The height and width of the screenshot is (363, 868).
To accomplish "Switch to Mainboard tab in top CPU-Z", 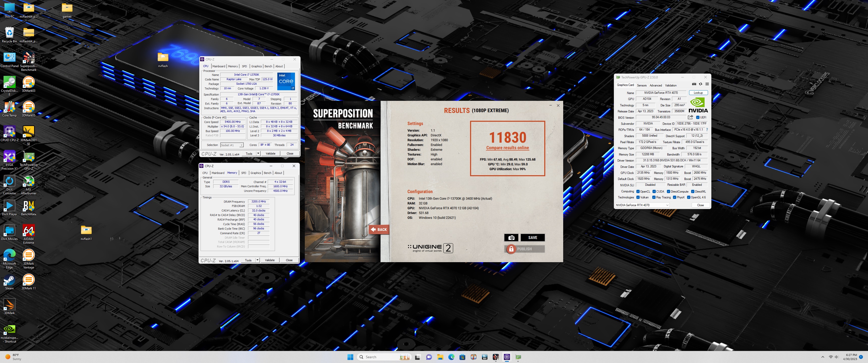I will (x=218, y=66).
